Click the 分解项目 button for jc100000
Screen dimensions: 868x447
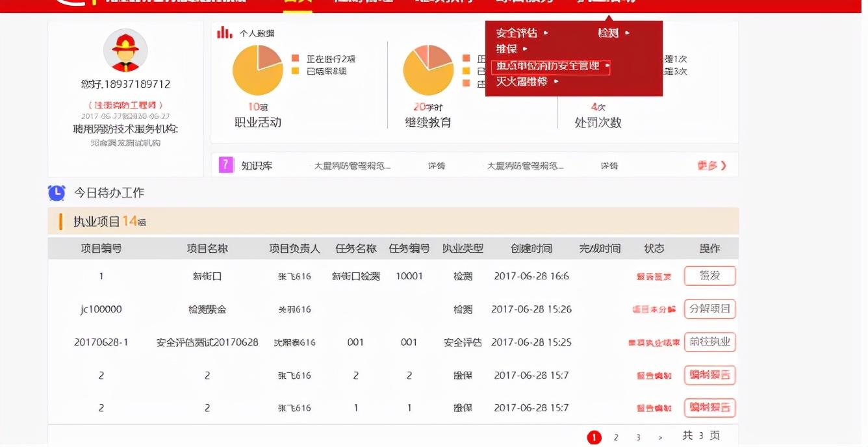(709, 309)
